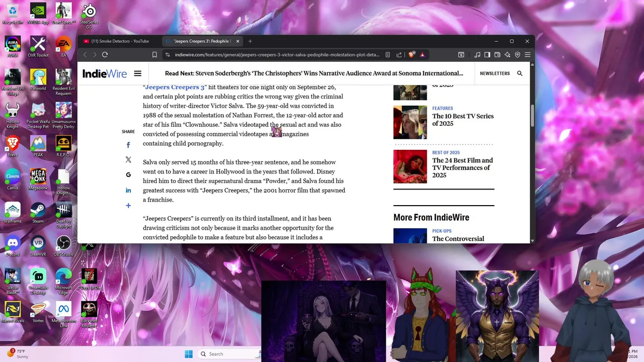Open Recycle Bin on desktop
The image size is (644, 362).
tap(13, 14)
